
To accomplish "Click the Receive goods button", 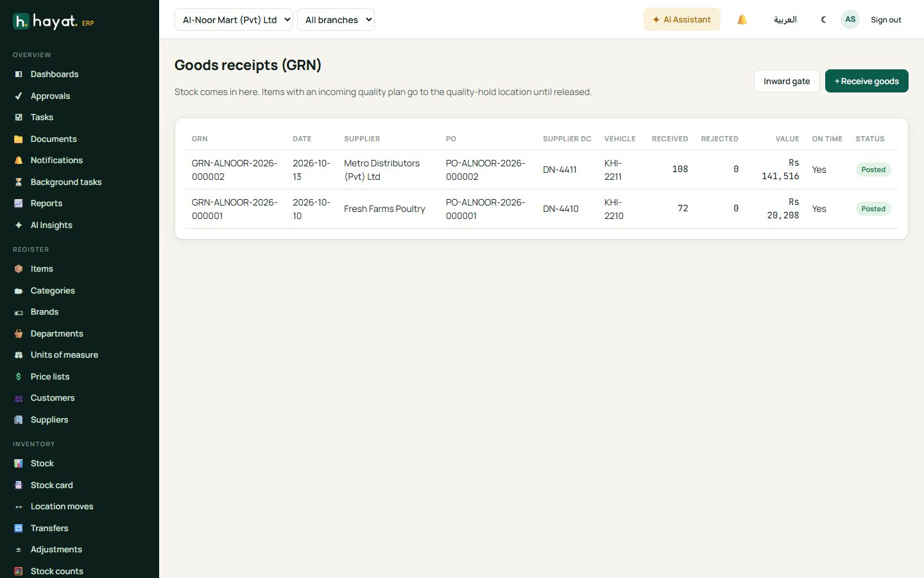I will (866, 81).
